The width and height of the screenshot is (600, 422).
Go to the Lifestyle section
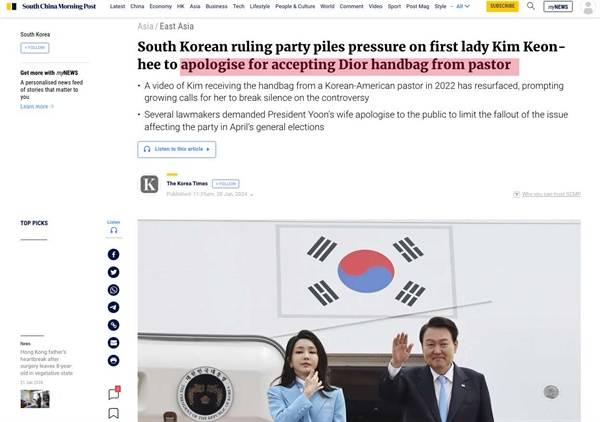click(x=260, y=7)
